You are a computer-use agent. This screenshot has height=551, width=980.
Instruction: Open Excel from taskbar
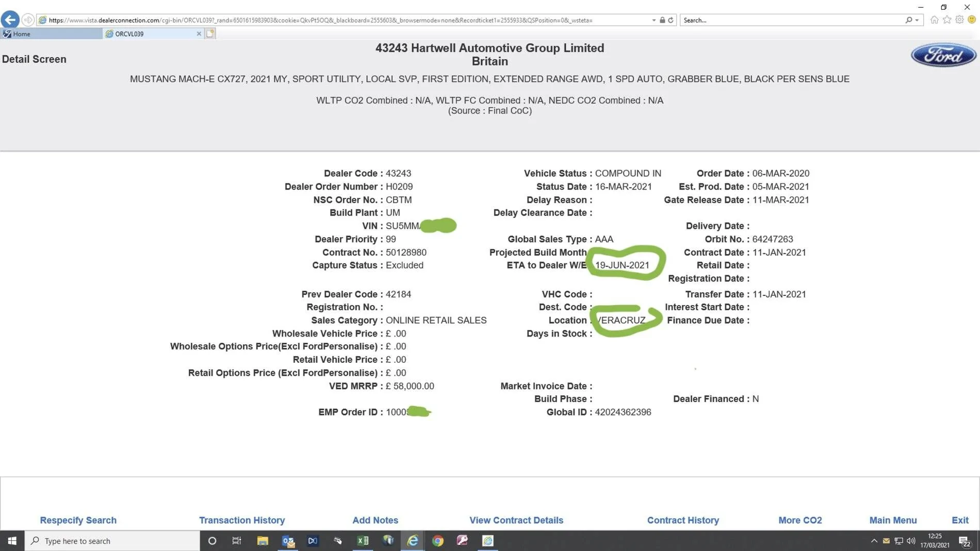[x=363, y=541]
